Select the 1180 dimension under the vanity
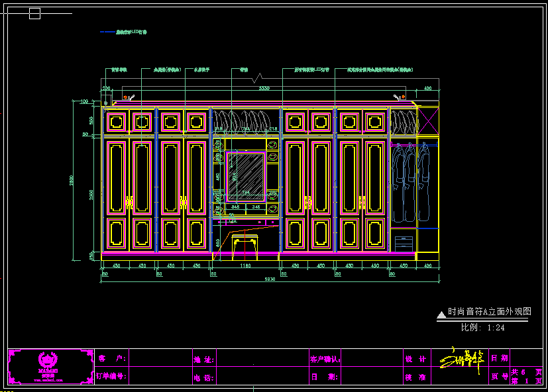The width and height of the screenshot is (548, 392). tap(245, 266)
